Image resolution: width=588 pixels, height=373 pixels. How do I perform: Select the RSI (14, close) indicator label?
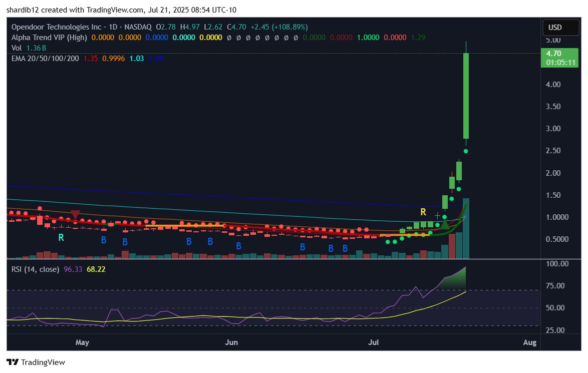pyautogui.click(x=35, y=269)
